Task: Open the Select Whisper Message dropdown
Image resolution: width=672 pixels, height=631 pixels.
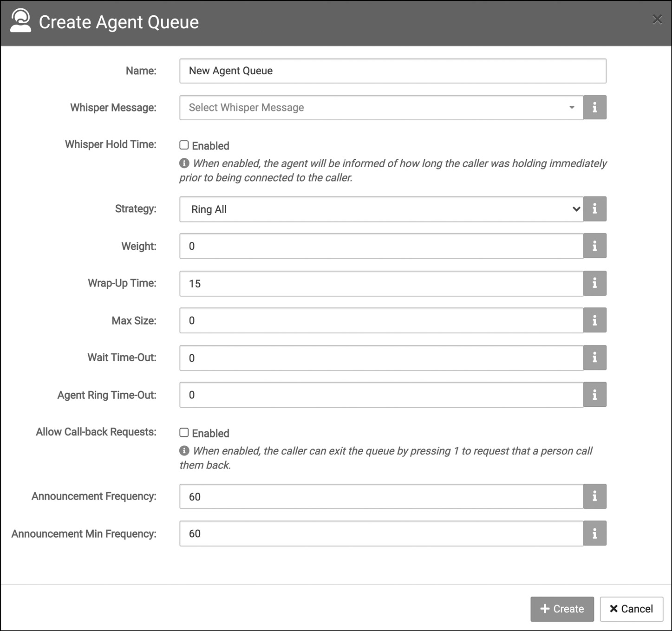Action: (381, 107)
